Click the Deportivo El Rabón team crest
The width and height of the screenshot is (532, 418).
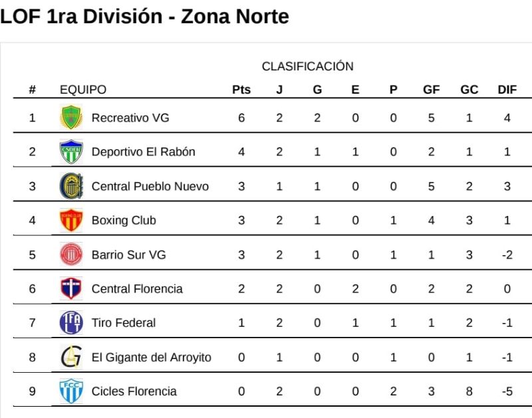click(x=70, y=152)
